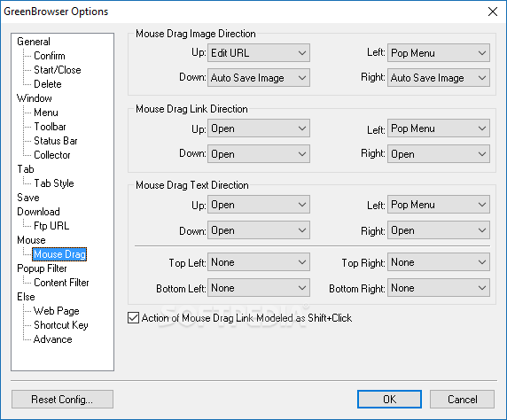Select the highlighted Mouse Drag item
Viewport: 507px width, 420px height.
tap(59, 254)
